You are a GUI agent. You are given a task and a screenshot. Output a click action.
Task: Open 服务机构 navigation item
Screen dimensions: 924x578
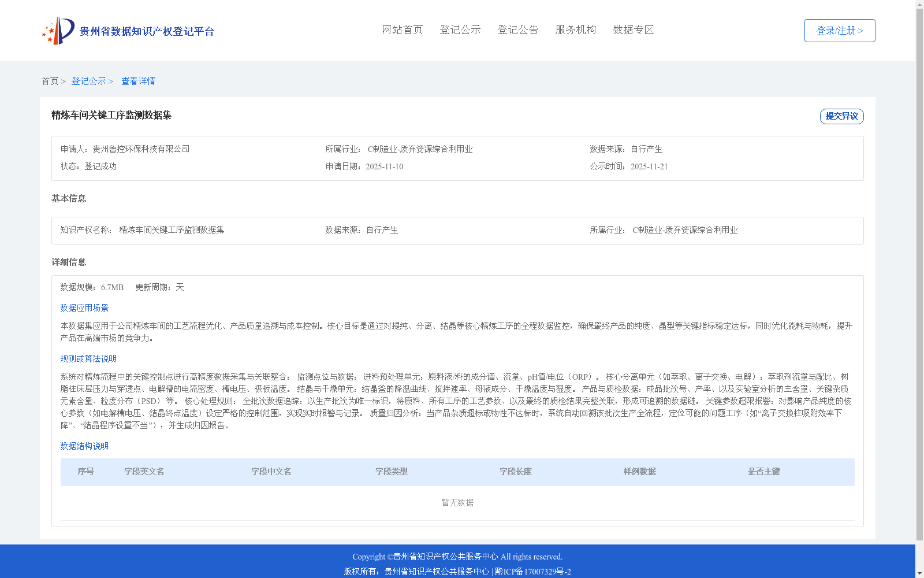(x=576, y=29)
